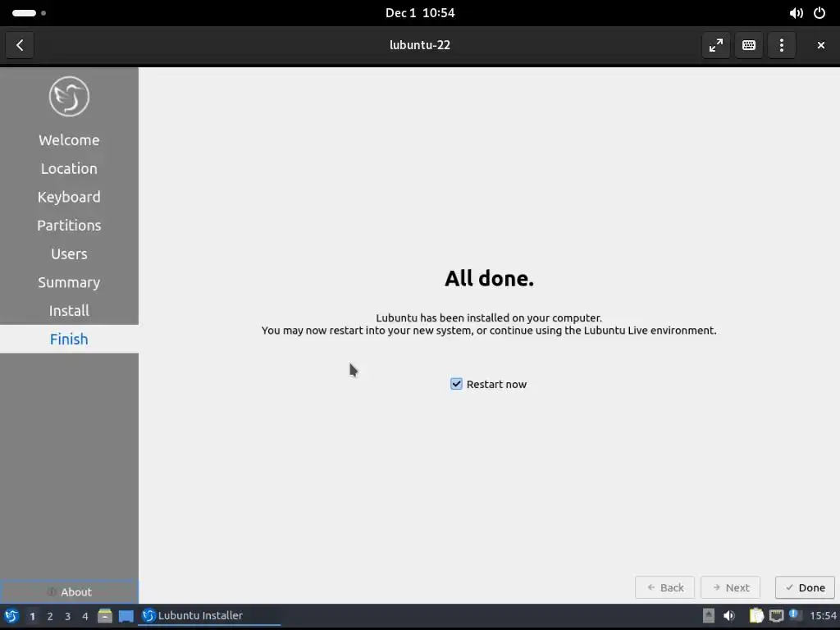
Task: Select the Install step in sidebar
Action: (x=69, y=310)
